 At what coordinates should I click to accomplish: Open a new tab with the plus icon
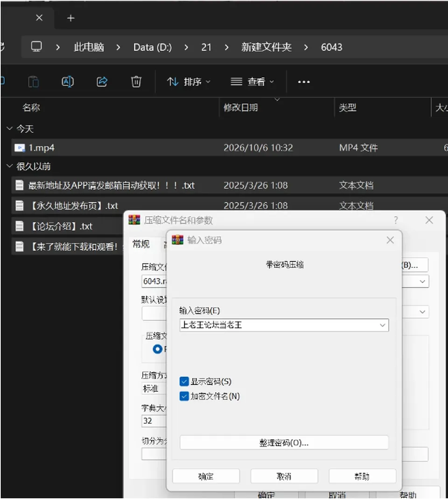[x=70, y=18]
